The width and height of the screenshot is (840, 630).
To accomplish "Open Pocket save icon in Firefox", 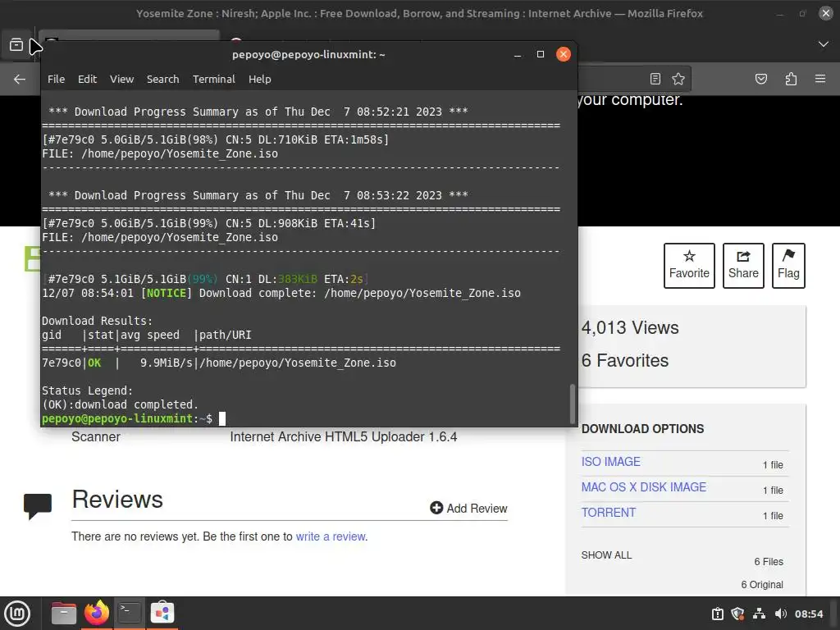I will pos(761,80).
